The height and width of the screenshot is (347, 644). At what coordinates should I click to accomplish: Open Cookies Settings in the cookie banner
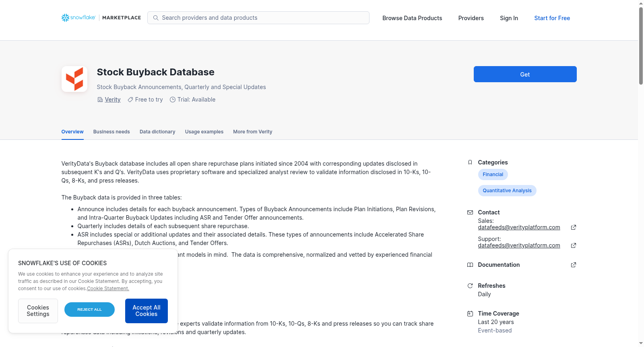coord(38,311)
